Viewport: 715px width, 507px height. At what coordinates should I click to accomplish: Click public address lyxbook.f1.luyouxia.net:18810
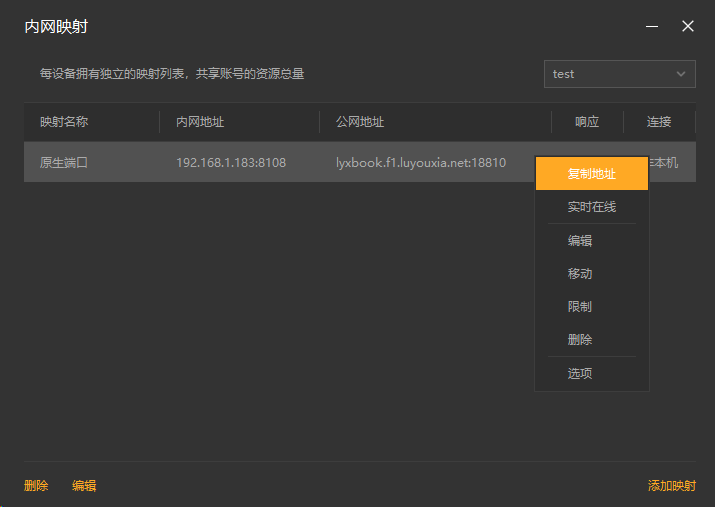coord(421,162)
